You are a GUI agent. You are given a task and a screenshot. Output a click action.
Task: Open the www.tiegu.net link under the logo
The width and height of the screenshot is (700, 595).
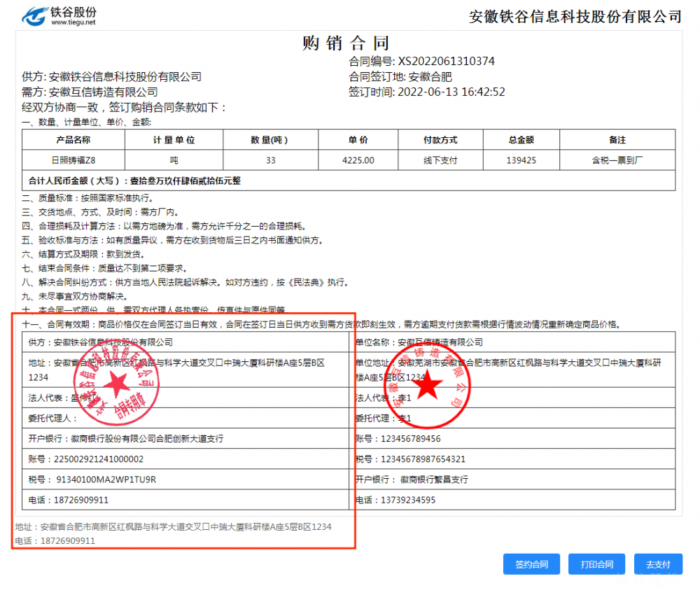(x=73, y=23)
